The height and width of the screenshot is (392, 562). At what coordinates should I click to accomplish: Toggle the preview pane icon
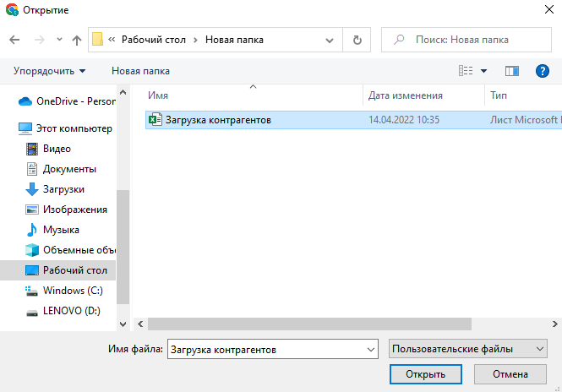[511, 71]
